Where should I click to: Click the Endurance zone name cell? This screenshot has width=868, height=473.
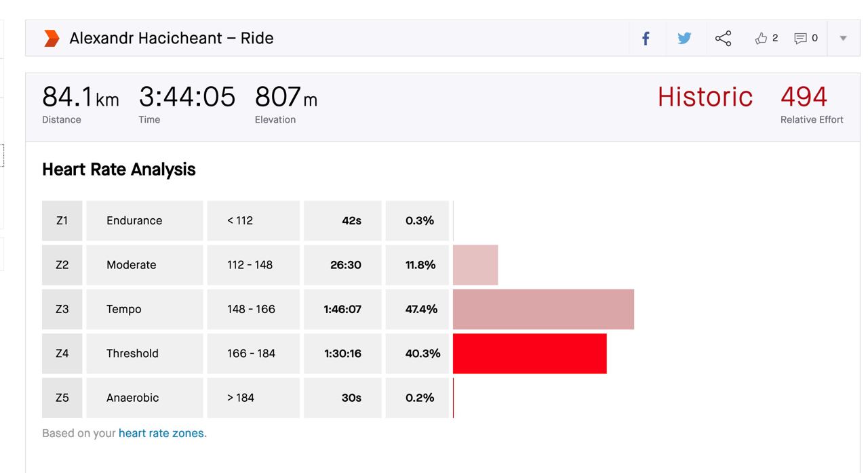[x=144, y=221]
